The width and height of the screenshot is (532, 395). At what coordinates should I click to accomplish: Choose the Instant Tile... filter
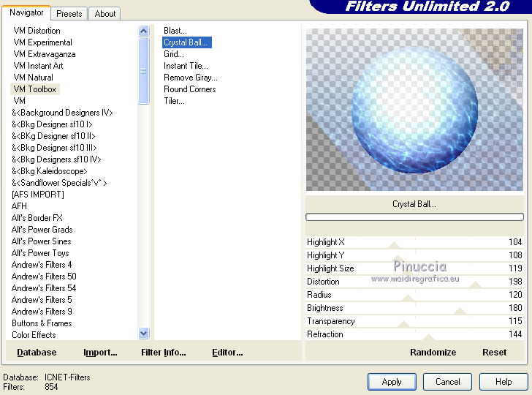pyautogui.click(x=186, y=66)
